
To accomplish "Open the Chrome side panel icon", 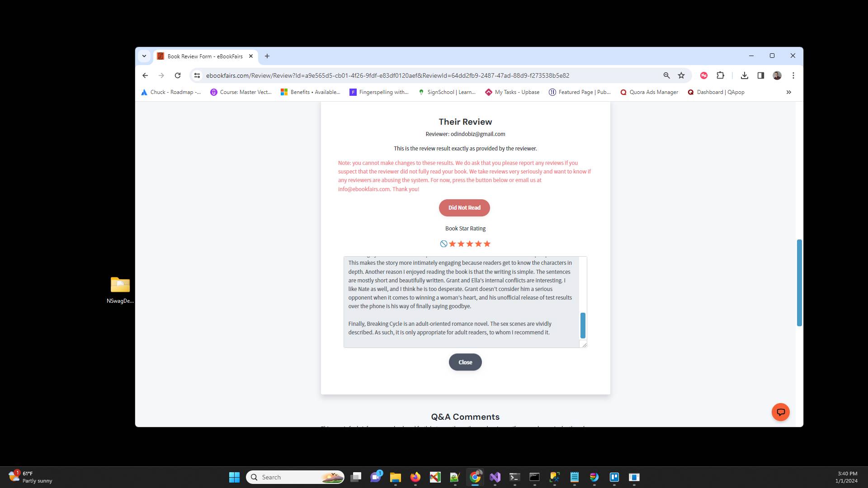I will pyautogui.click(x=761, y=75).
